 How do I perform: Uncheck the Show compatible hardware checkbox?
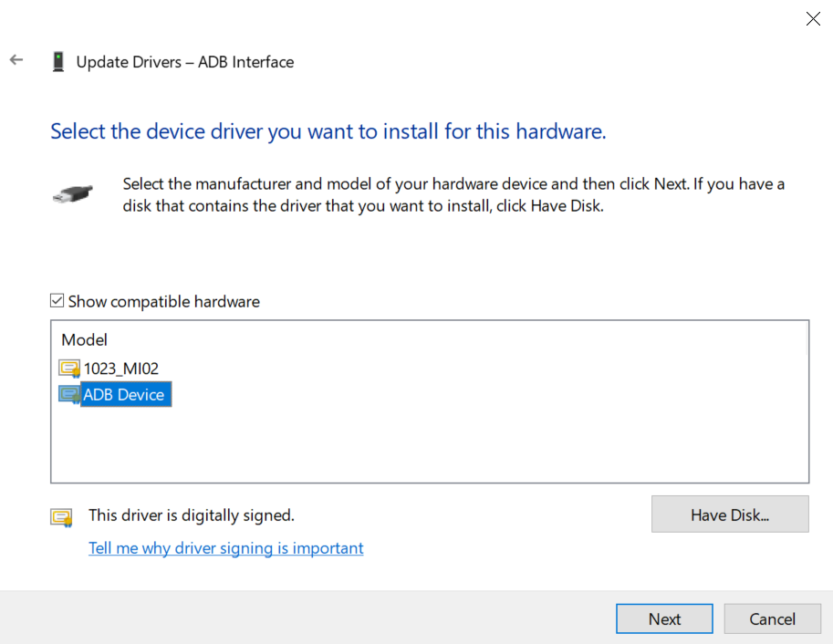[x=57, y=301]
